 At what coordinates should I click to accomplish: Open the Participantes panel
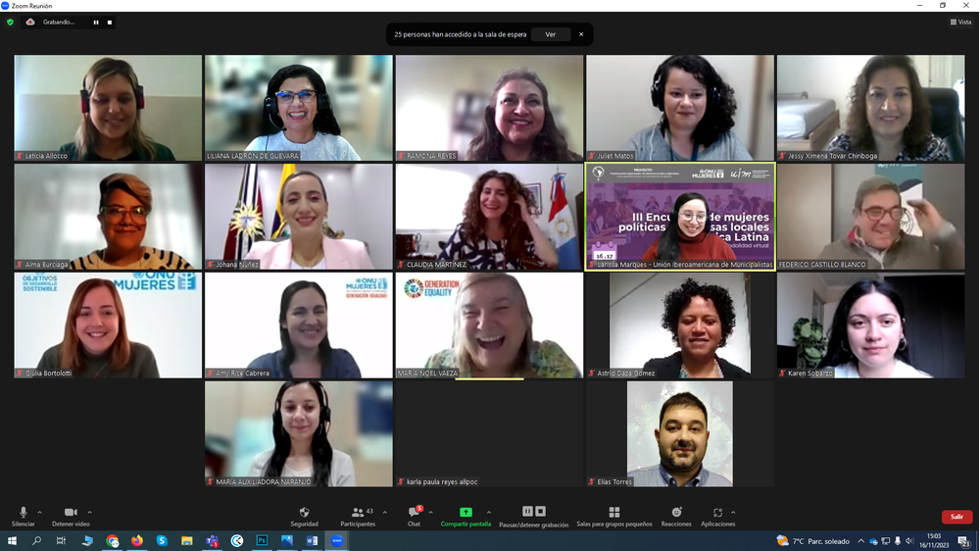click(x=358, y=516)
